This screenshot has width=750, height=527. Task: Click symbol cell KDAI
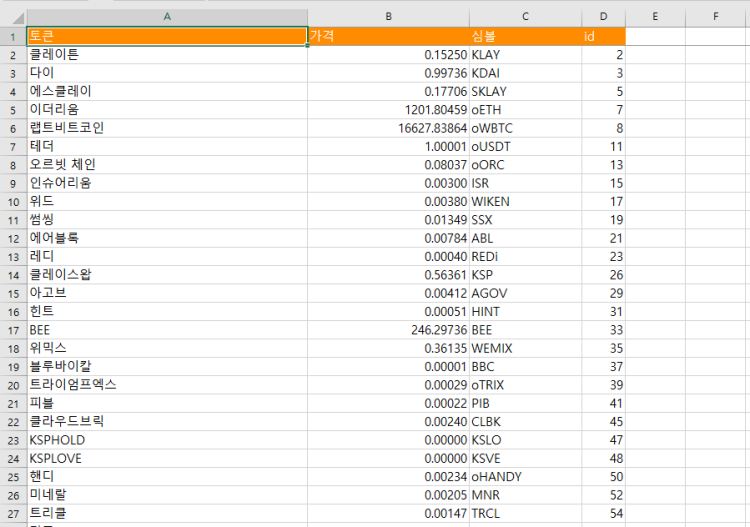point(525,73)
